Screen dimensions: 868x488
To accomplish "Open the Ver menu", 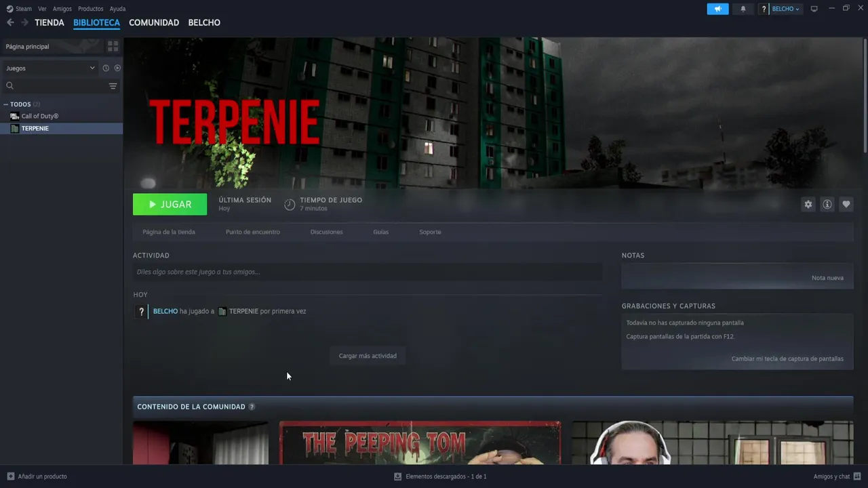I will coord(42,9).
